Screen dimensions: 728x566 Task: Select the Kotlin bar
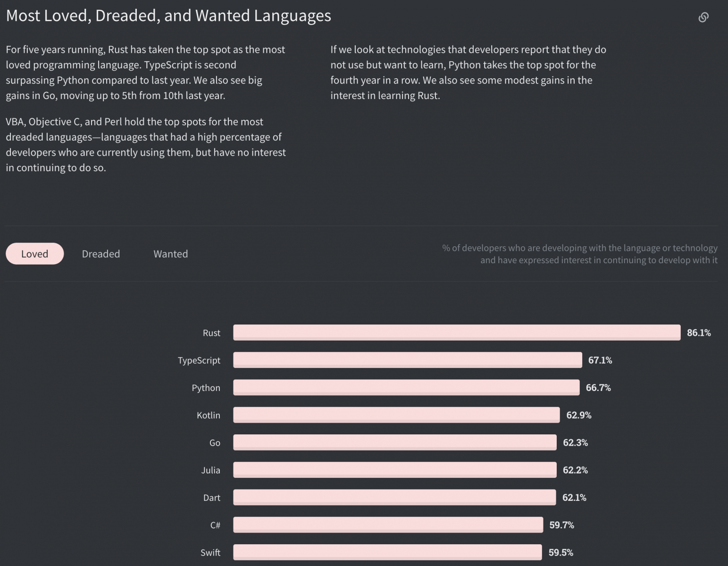(x=396, y=415)
